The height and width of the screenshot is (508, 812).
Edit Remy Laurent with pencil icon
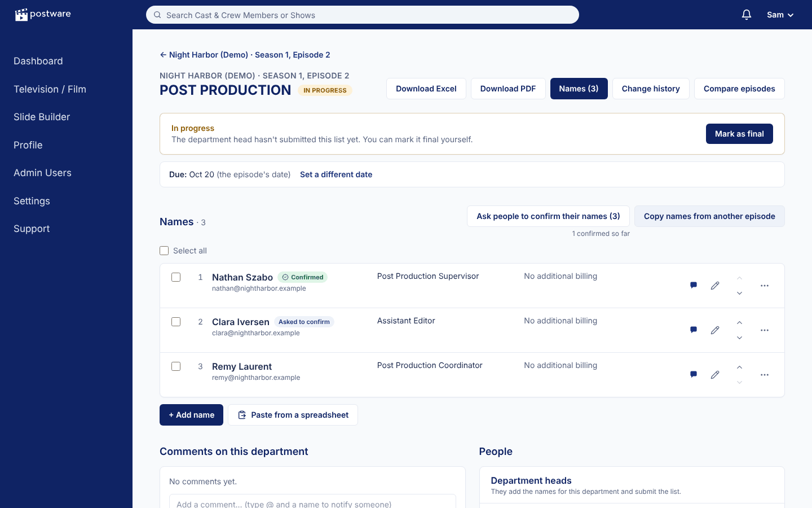tap(715, 375)
